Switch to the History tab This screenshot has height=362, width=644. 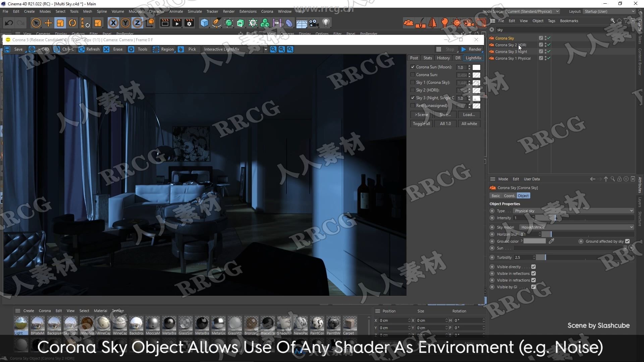click(443, 58)
